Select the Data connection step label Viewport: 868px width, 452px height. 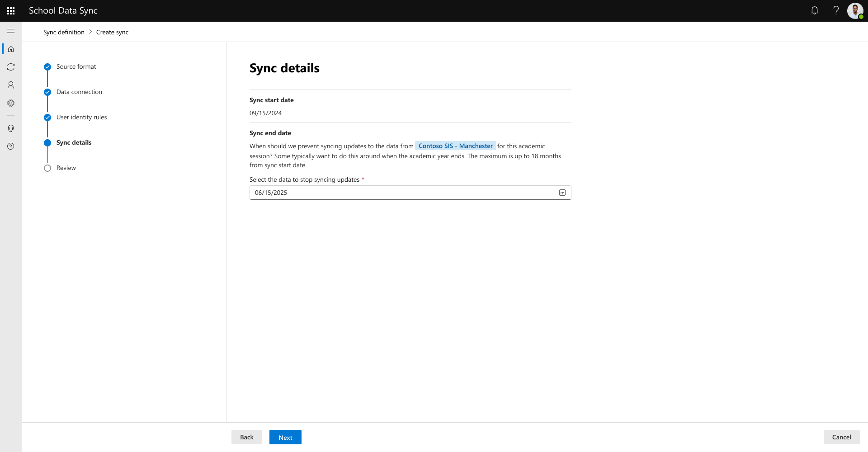(x=79, y=92)
